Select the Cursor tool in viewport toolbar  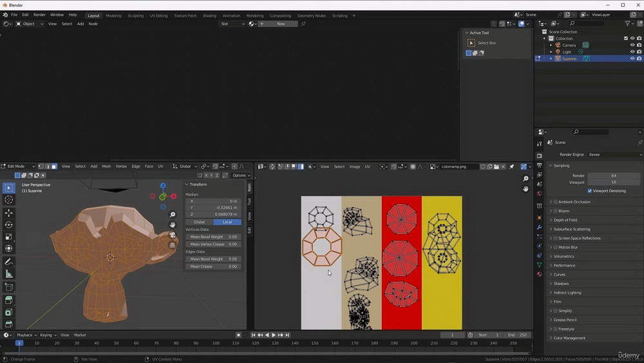point(8,200)
